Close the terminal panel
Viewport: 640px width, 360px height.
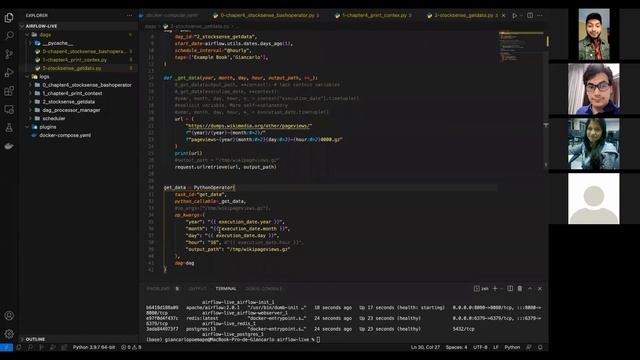coord(540,289)
